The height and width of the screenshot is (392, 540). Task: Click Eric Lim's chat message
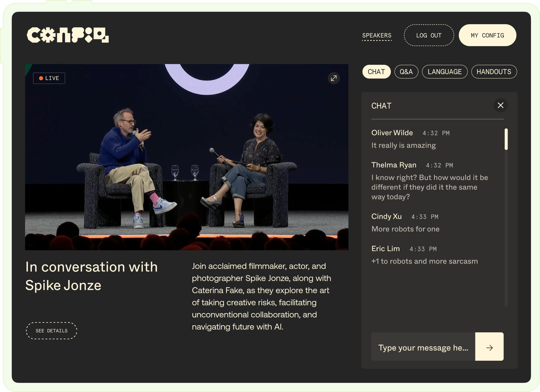click(424, 261)
